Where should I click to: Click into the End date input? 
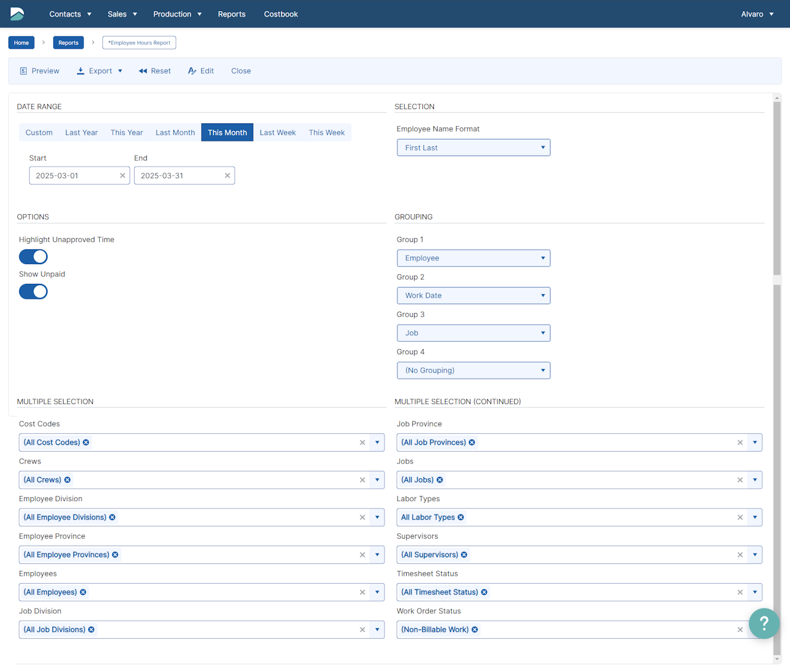(179, 176)
